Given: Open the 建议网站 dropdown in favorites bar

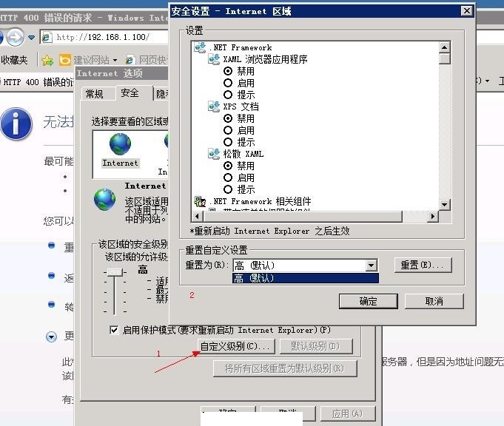Looking at the screenshot, I should (x=115, y=60).
